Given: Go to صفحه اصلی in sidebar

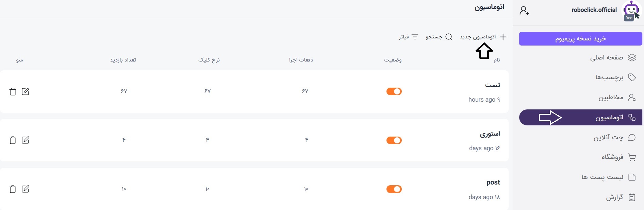Looking at the screenshot, I should point(612,58).
